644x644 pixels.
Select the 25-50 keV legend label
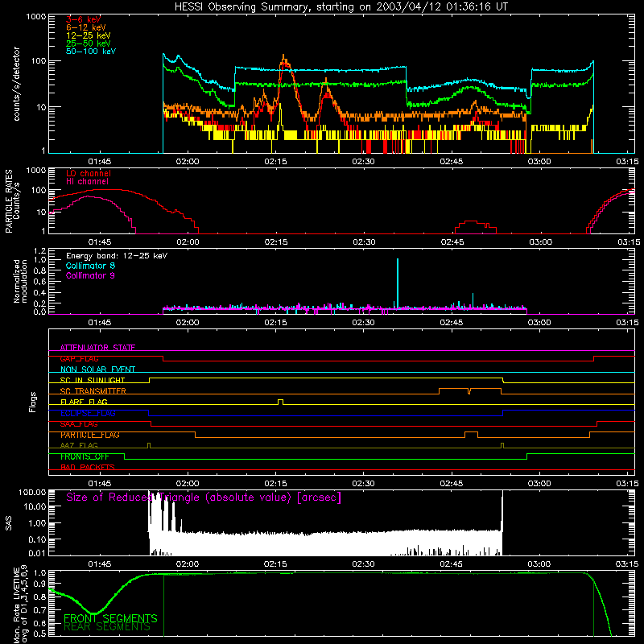(x=89, y=43)
